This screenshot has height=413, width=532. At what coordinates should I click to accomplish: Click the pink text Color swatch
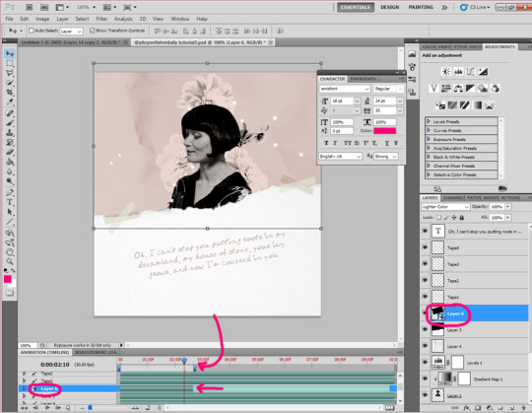(x=384, y=131)
